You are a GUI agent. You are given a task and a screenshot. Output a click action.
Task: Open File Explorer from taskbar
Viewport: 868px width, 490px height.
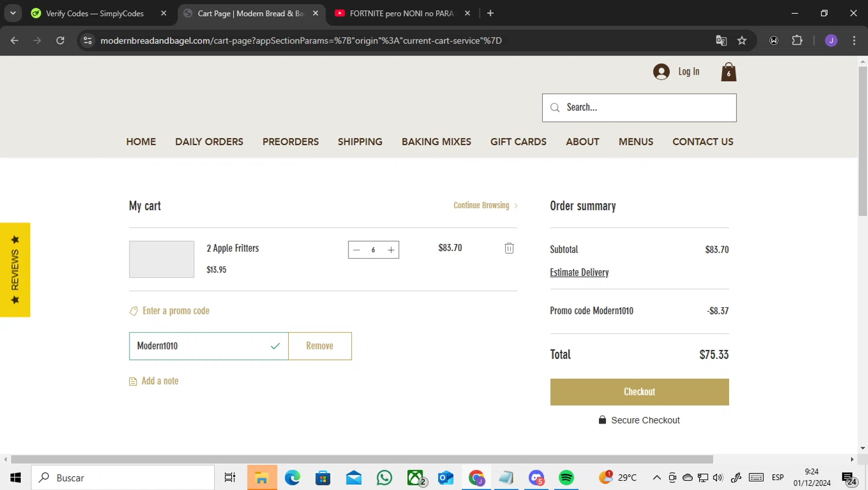[x=262, y=477]
